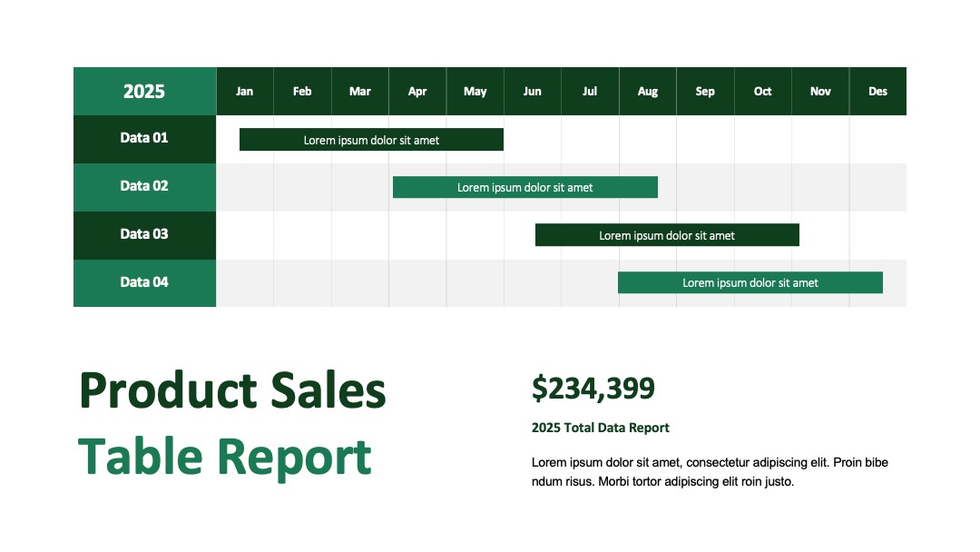Select the 2025 header cell
980x552 pixels.
[x=144, y=92]
